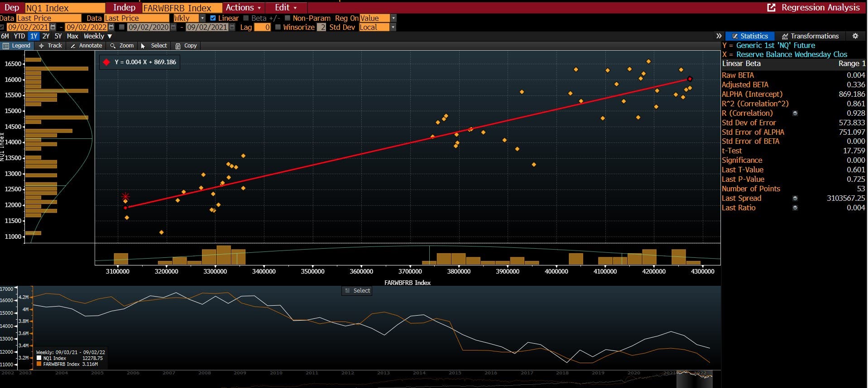Click the Linear Beta Range 1 header

click(x=793, y=64)
